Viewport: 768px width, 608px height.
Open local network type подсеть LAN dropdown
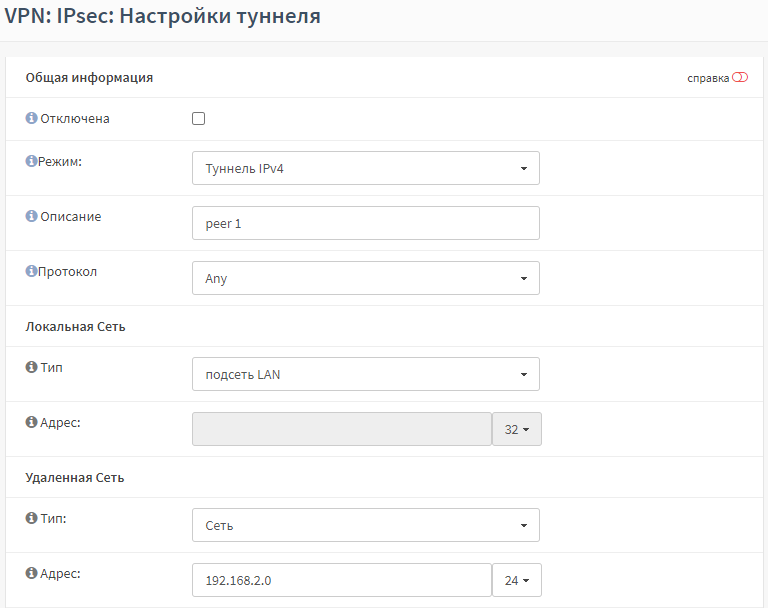366,374
